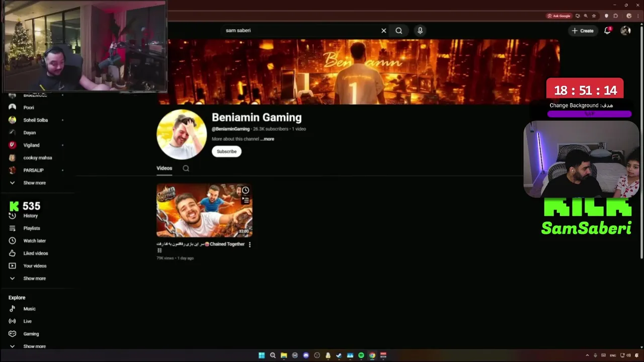Expand Show more under the subscriptions list
The height and width of the screenshot is (362, 644).
coord(35,183)
